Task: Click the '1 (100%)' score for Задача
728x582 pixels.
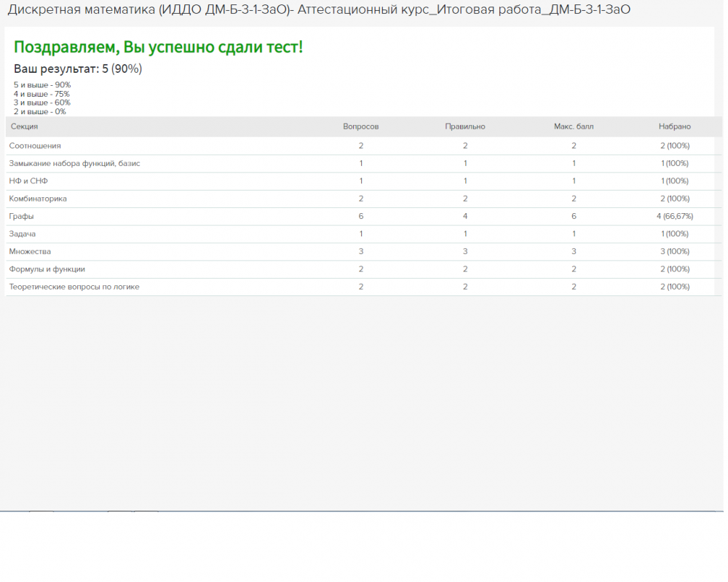Action: point(675,234)
